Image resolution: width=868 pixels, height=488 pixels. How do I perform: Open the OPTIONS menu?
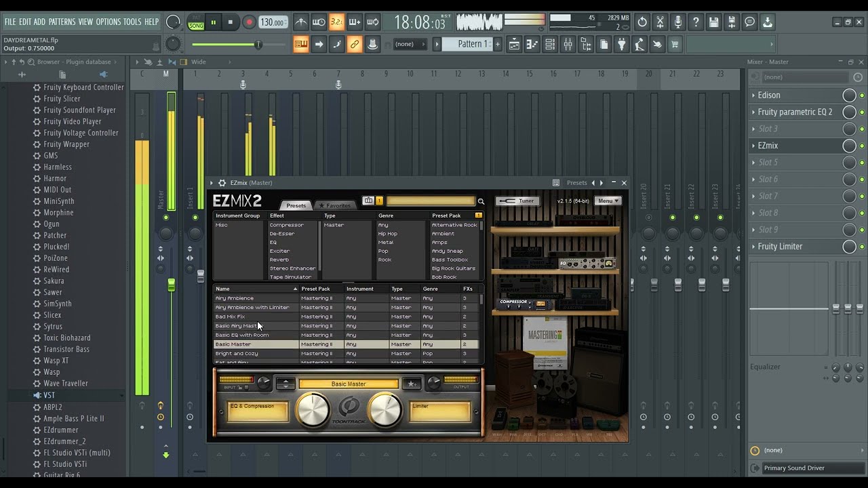click(108, 22)
